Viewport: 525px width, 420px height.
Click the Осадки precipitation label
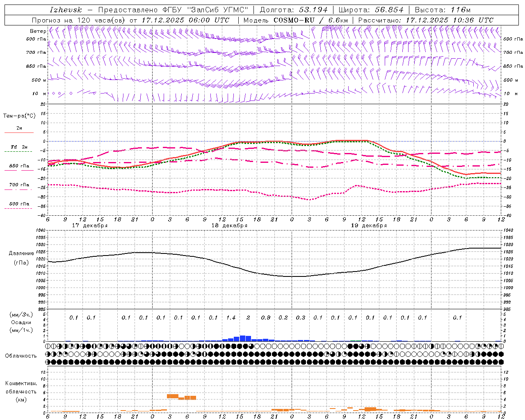click(x=21, y=322)
